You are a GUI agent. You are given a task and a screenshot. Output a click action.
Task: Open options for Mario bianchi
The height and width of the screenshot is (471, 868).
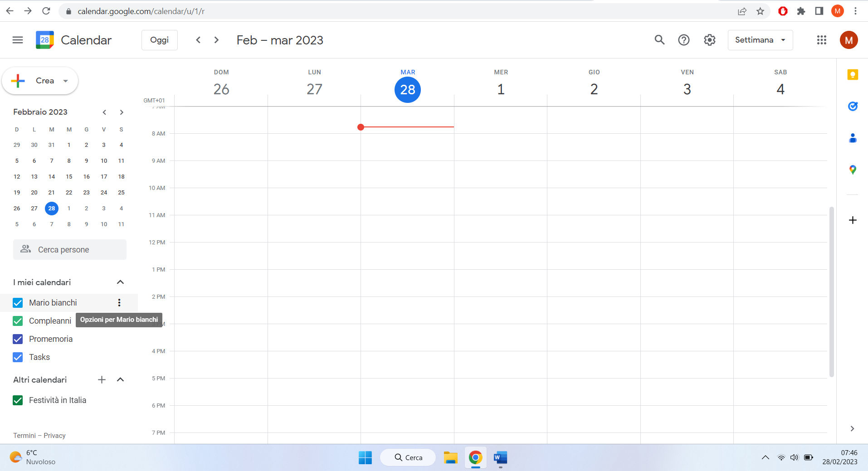point(119,302)
